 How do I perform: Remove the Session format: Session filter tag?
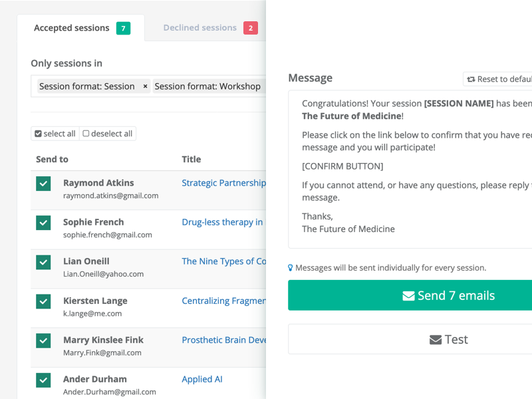[145, 86]
